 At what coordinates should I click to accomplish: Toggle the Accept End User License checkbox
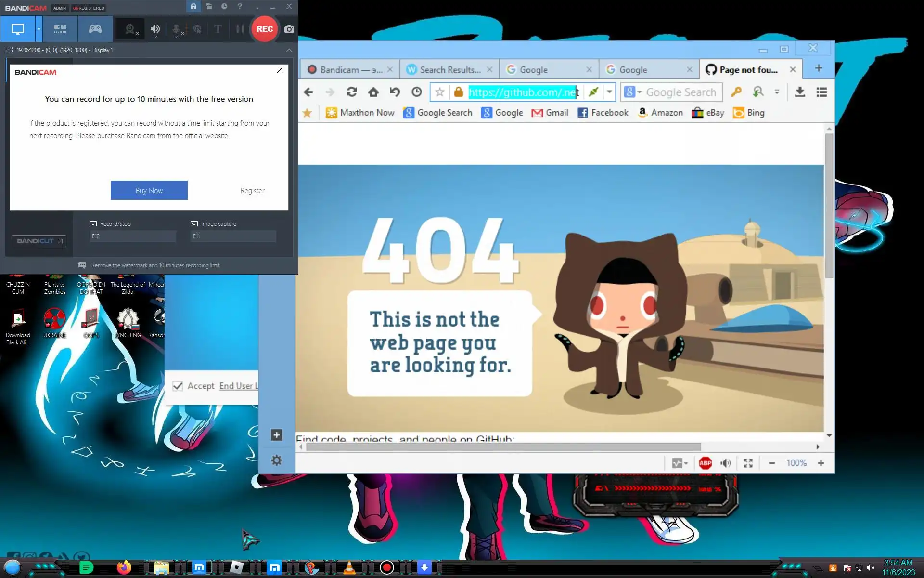(178, 386)
